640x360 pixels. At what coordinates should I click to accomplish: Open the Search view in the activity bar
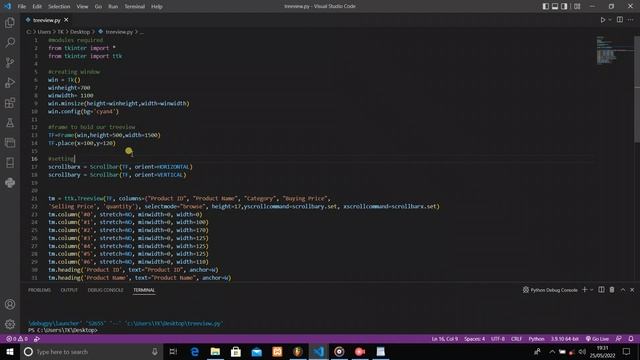click(x=10, y=42)
